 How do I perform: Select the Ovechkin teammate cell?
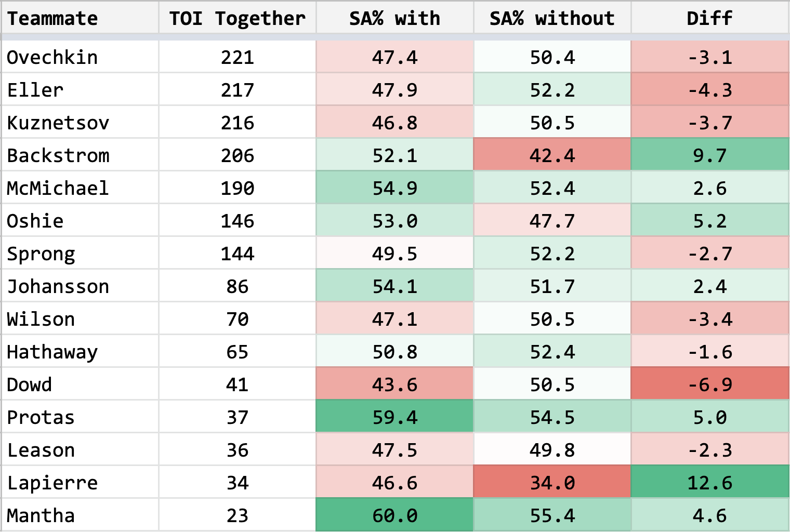52,57
